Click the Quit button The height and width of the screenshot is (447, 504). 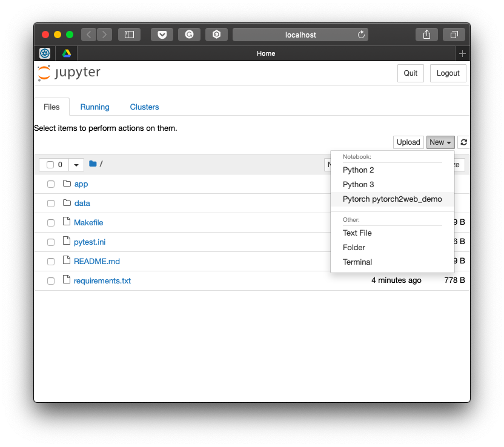pyautogui.click(x=411, y=73)
